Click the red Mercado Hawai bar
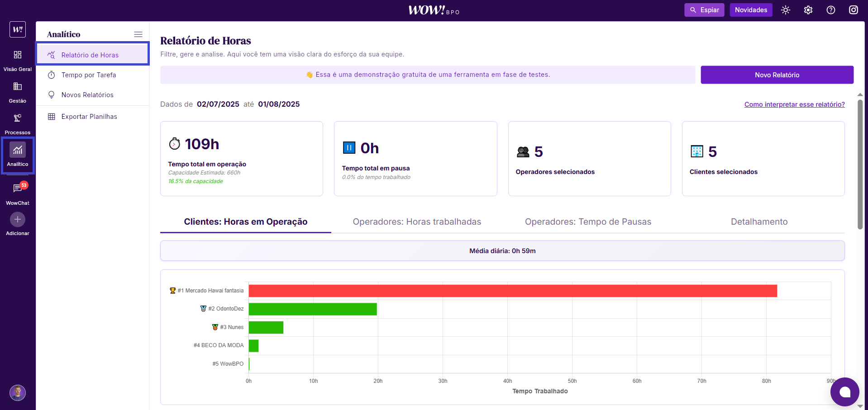The width and height of the screenshot is (868, 410). [512, 291]
